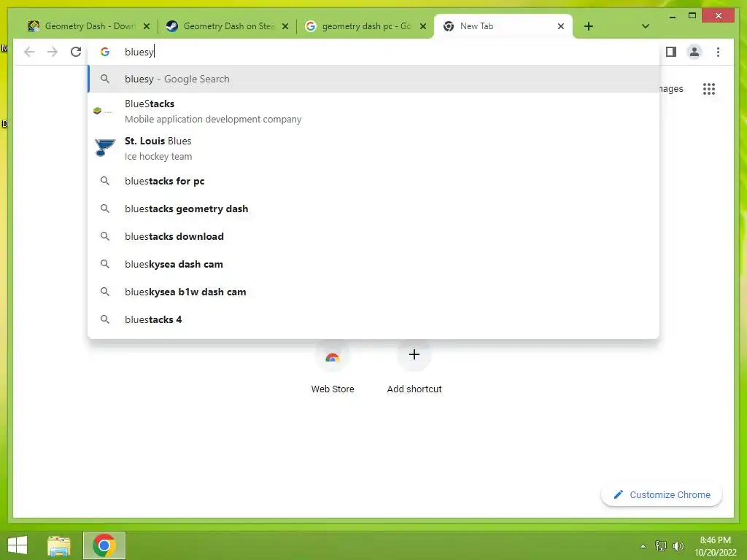
Task: Open the profile avatar menu
Action: [x=694, y=52]
